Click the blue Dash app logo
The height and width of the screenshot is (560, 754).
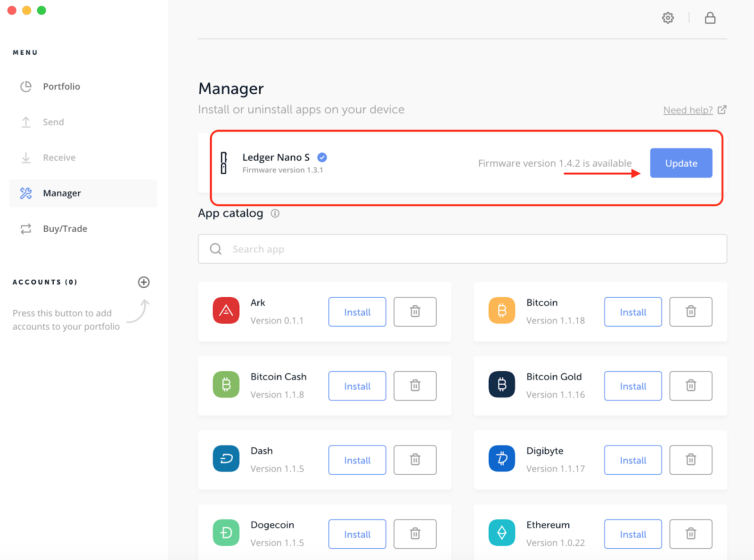(x=226, y=458)
